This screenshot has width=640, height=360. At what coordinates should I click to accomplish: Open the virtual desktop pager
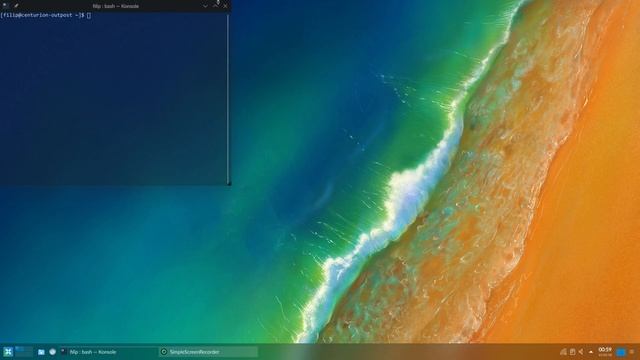tap(24, 351)
